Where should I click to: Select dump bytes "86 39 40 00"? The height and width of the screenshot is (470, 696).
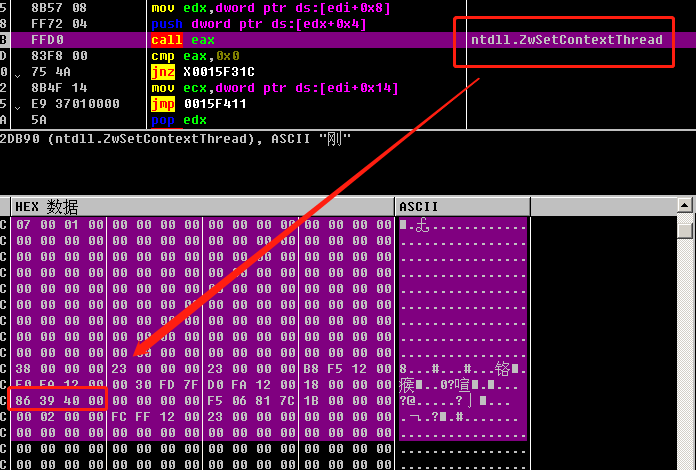(59, 401)
